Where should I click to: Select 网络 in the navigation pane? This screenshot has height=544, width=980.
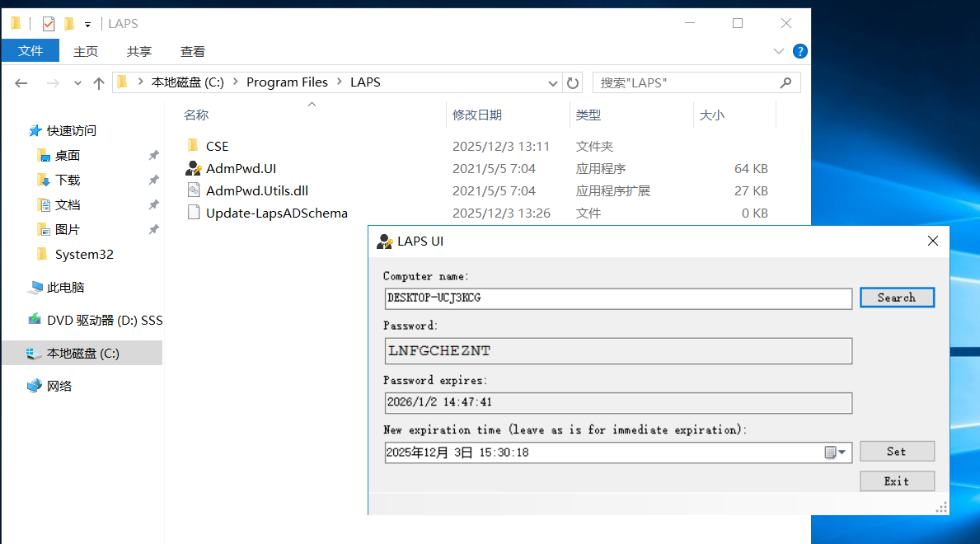pyautogui.click(x=59, y=387)
